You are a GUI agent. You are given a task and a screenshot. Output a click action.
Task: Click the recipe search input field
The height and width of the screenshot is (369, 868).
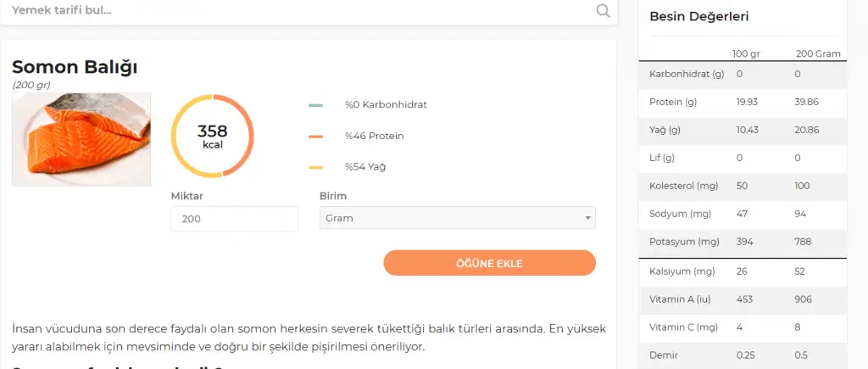point(297,11)
